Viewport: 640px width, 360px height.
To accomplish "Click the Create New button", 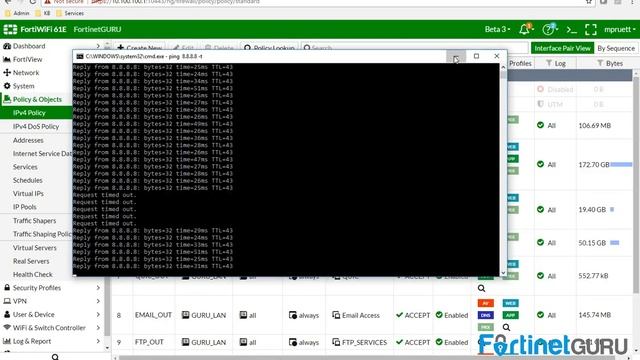I will click(x=139, y=48).
